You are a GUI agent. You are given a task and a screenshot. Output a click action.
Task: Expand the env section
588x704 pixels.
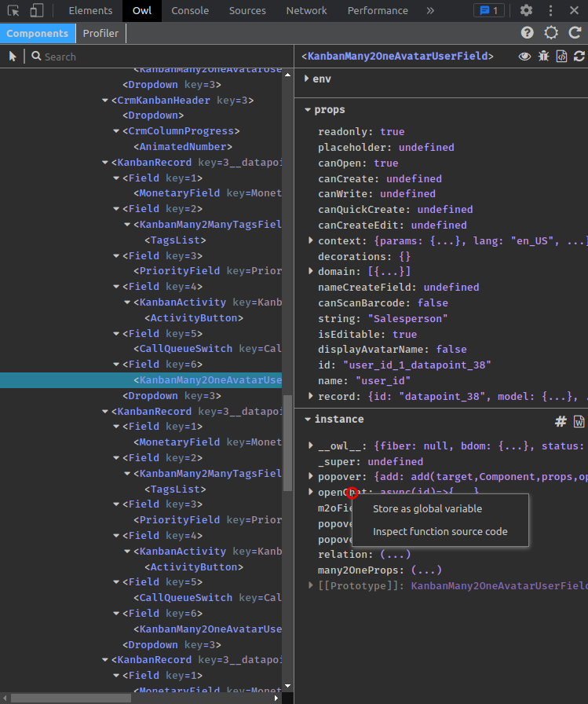307,79
